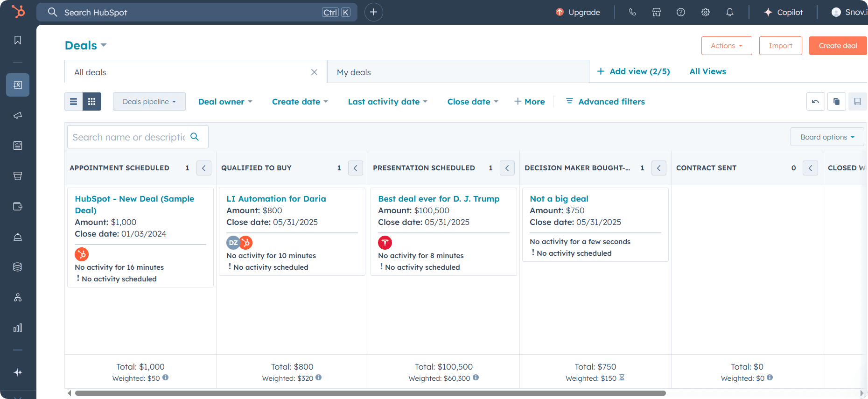Viewport: 868px width, 399px height.
Task: Open the marketplace storefront icon
Action: tap(657, 13)
